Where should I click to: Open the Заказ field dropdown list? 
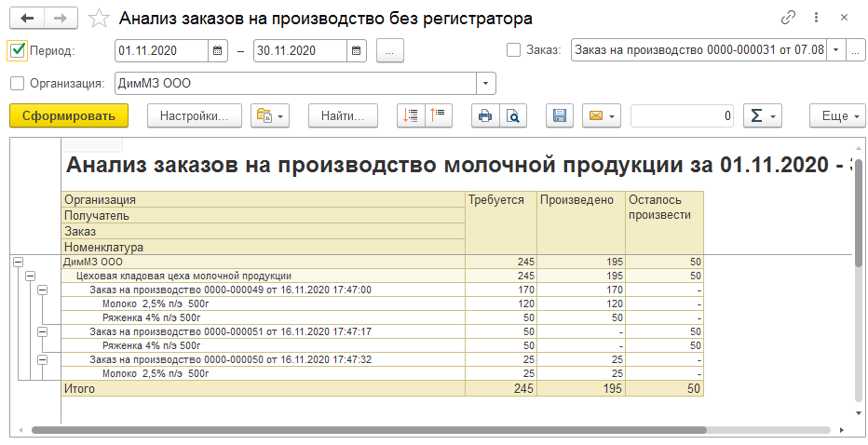(834, 51)
